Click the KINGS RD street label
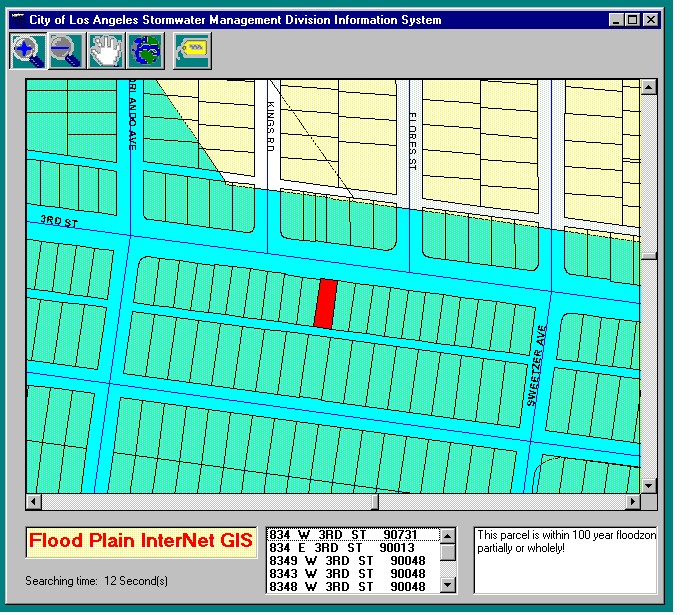690x615 pixels. 271,127
